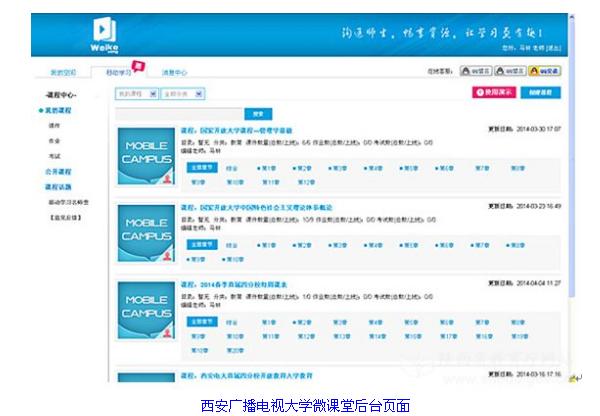
Task: Click into the course search field
Action: [x=179, y=114]
